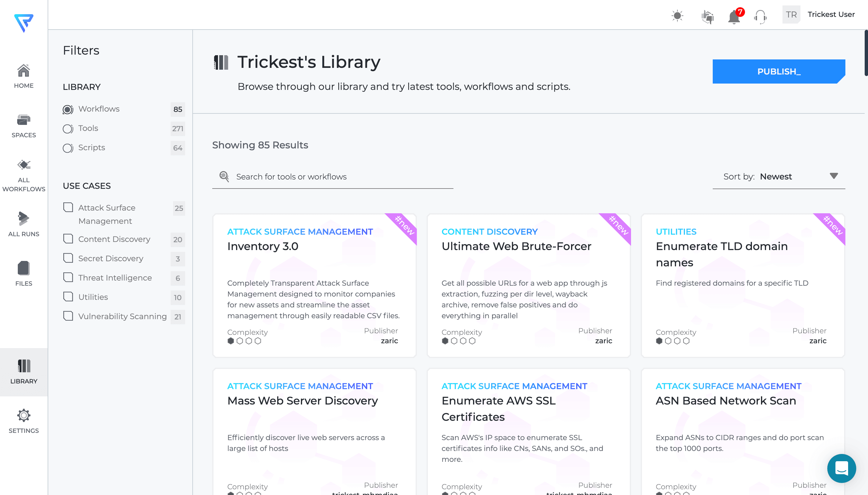Viewport: 868px width, 495px height.
Task: Select the Library sidebar icon
Action: [24, 366]
